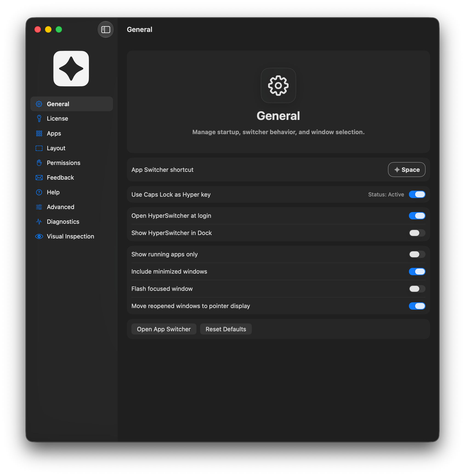
Task: Go to the Feedback section
Action: coord(71,178)
